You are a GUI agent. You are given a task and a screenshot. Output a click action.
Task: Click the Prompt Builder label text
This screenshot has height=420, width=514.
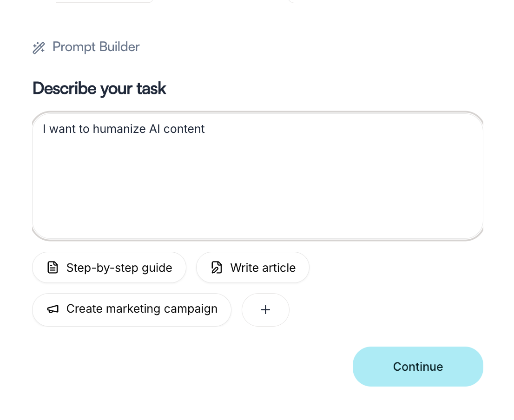pyautogui.click(x=96, y=47)
